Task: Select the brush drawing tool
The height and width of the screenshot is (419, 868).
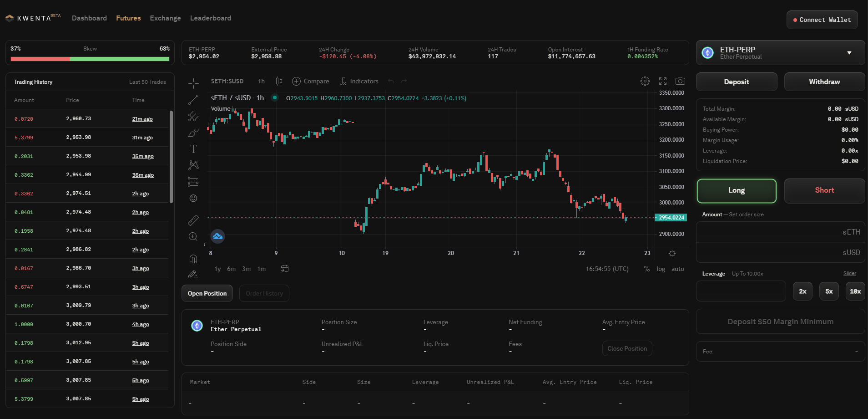Action: [193, 133]
